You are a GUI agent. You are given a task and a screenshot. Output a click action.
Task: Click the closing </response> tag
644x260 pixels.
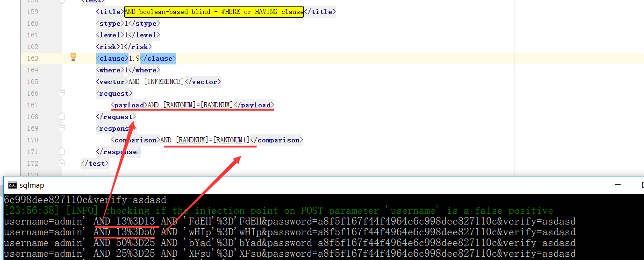click(x=117, y=152)
